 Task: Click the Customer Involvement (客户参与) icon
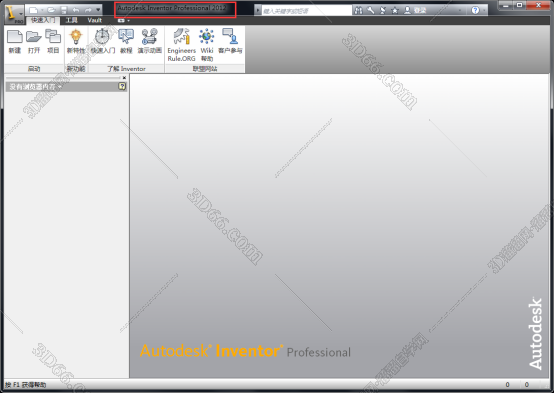tap(230, 41)
